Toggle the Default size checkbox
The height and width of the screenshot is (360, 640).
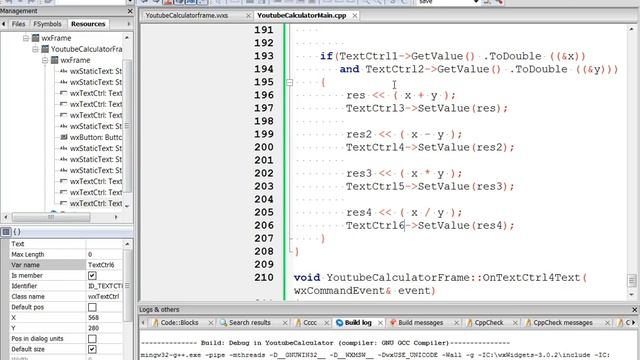point(92,349)
